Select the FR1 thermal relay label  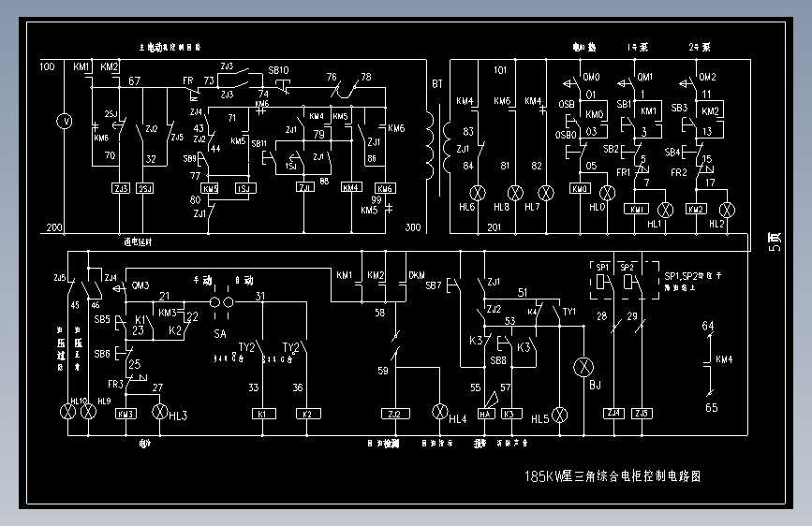pos(624,172)
